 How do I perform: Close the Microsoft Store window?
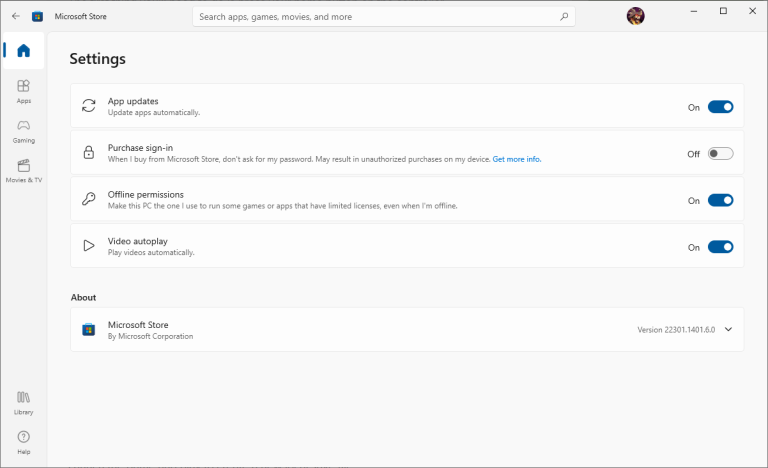click(x=752, y=11)
